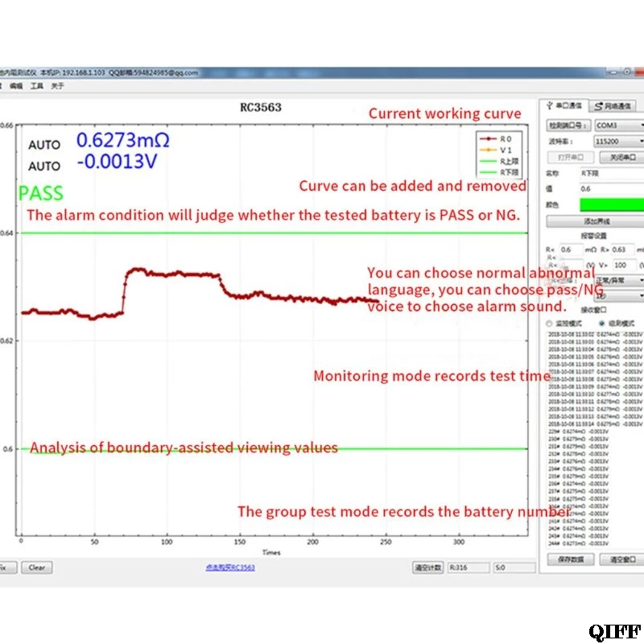Click the 244# row in the receive log

pyautogui.click(x=578, y=543)
